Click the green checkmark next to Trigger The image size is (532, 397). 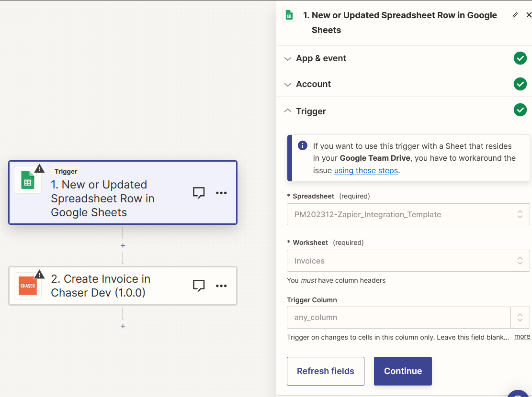click(520, 110)
